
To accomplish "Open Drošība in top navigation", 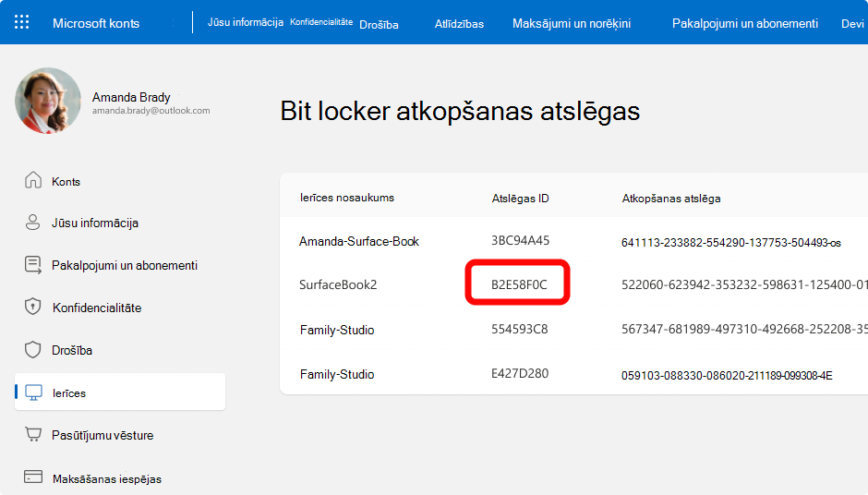I will point(379,24).
